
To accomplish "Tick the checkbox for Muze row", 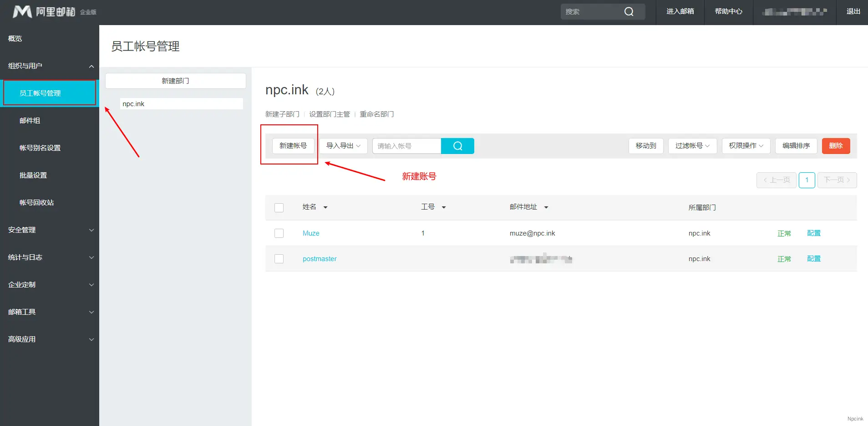I will pyautogui.click(x=279, y=233).
